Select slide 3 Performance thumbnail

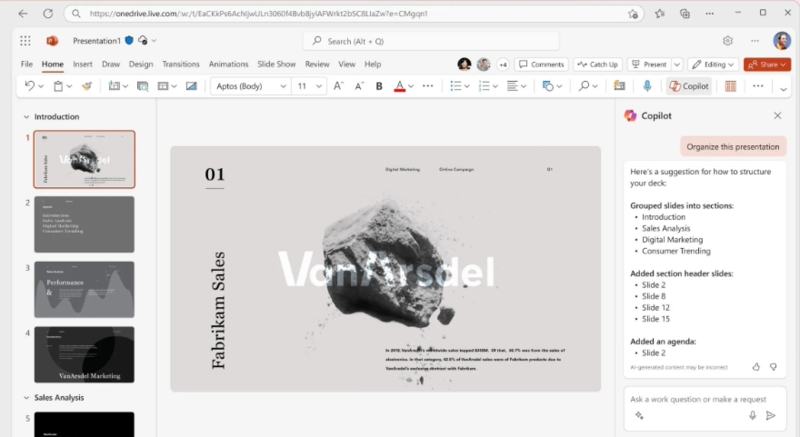pos(84,290)
